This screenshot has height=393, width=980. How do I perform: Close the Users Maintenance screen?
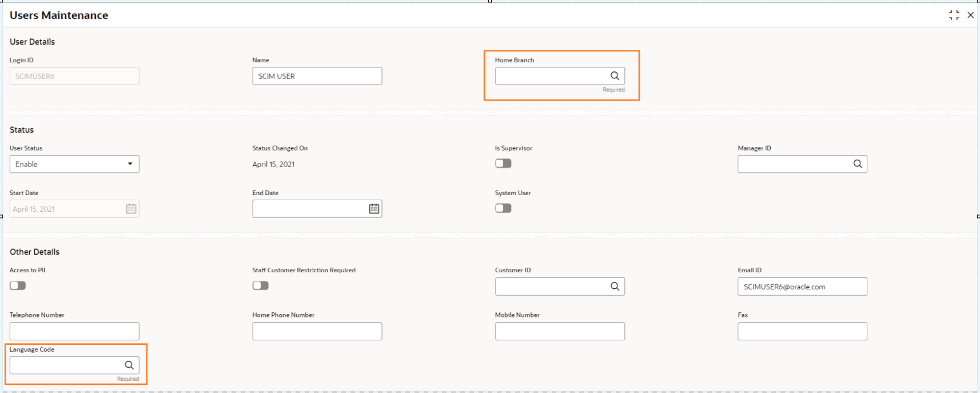pos(970,15)
